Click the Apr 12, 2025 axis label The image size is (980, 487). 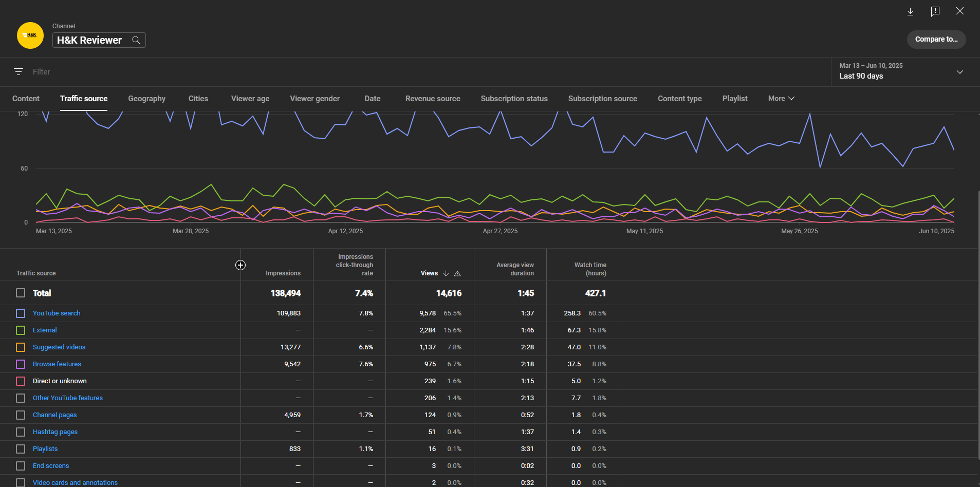pos(345,231)
